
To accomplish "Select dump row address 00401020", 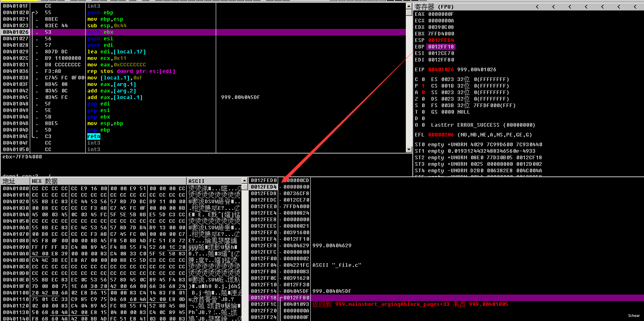I will [16, 202].
